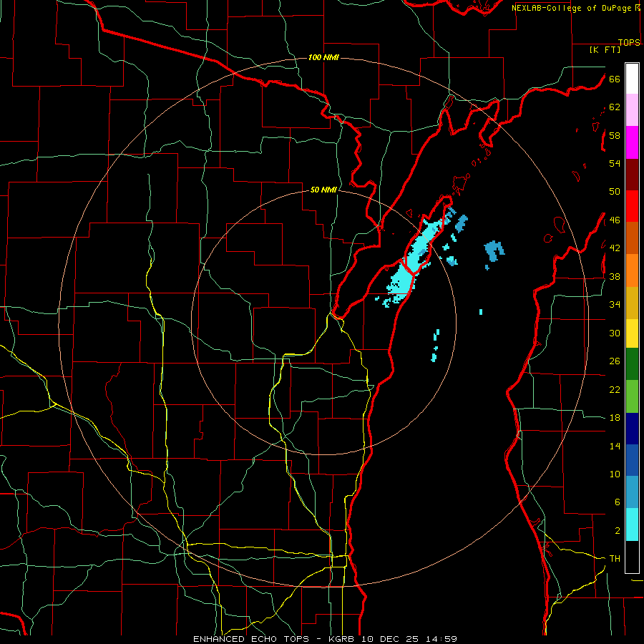Click the "ENHANCED ECHO TOPS - KGRB" footer caption
Viewport: 644px width, 644px height.
(x=275, y=639)
